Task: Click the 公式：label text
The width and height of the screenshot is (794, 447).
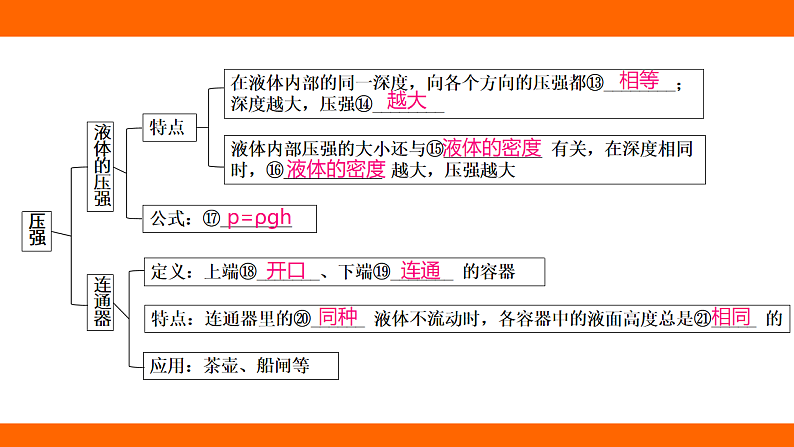Action: pyautogui.click(x=175, y=219)
